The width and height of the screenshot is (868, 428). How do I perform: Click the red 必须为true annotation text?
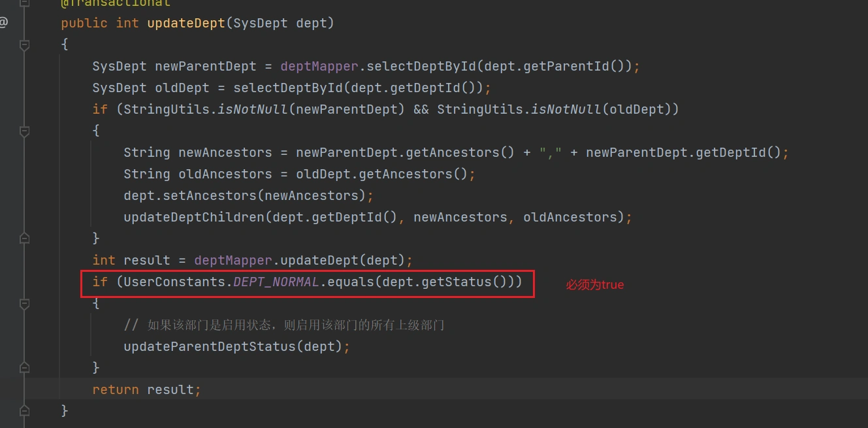pos(594,285)
